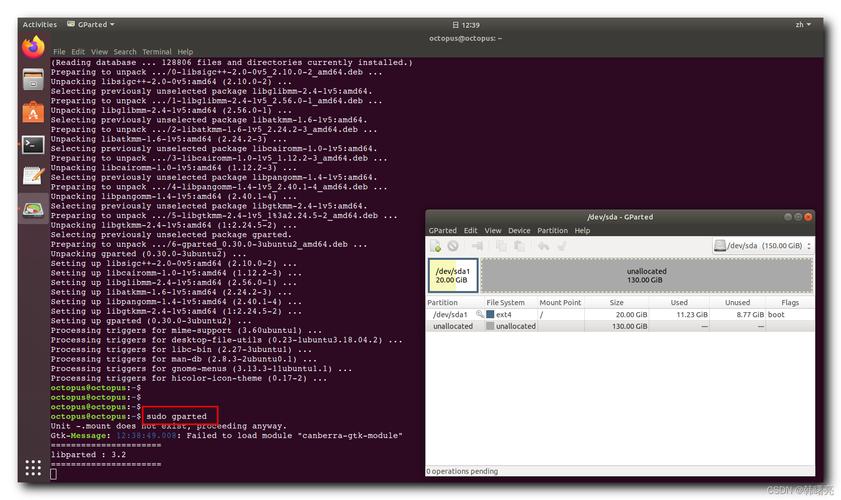
Task: Open the Show Applications grid
Action: coord(34,467)
